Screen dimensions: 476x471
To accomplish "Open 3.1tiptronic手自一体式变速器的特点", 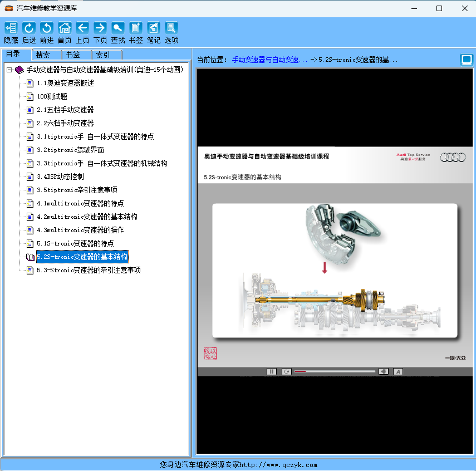I will coord(95,136).
